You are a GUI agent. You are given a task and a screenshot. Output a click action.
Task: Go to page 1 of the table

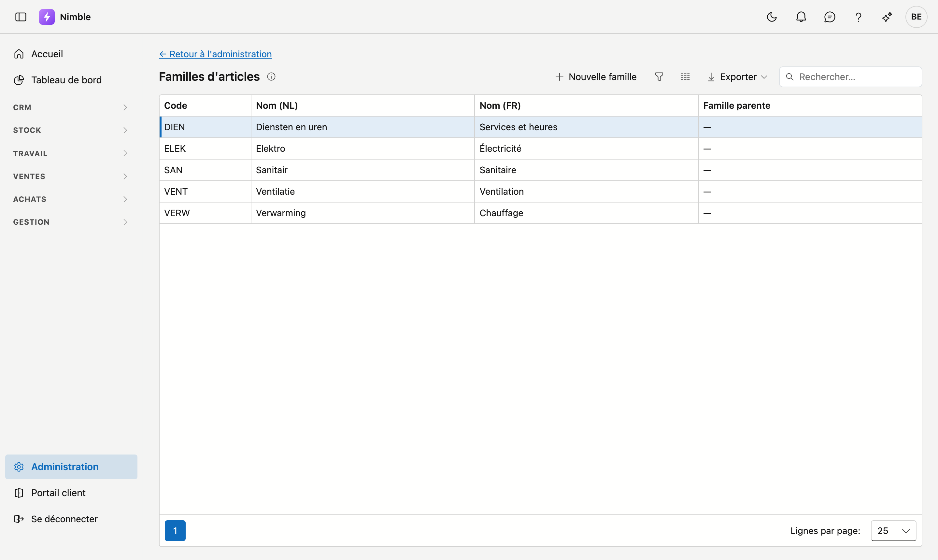tap(175, 531)
